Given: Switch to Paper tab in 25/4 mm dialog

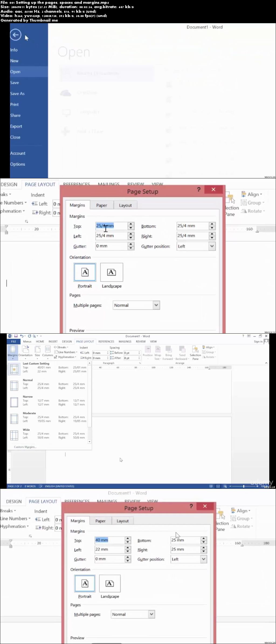Looking at the screenshot, I should coord(102,205).
